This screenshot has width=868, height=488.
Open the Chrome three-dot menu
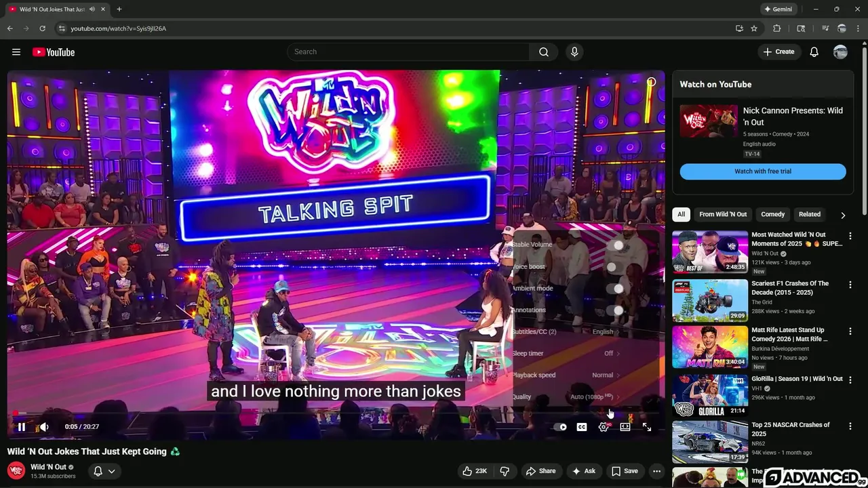tap(859, 28)
